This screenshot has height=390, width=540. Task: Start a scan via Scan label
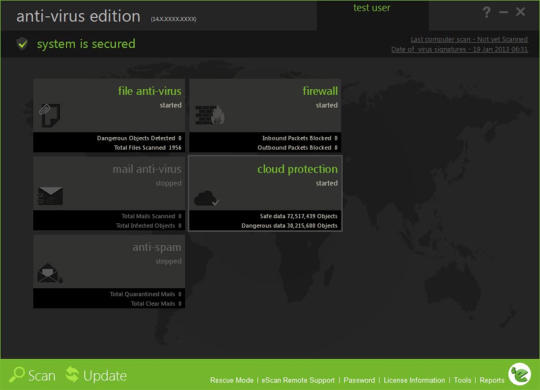(42, 376)
